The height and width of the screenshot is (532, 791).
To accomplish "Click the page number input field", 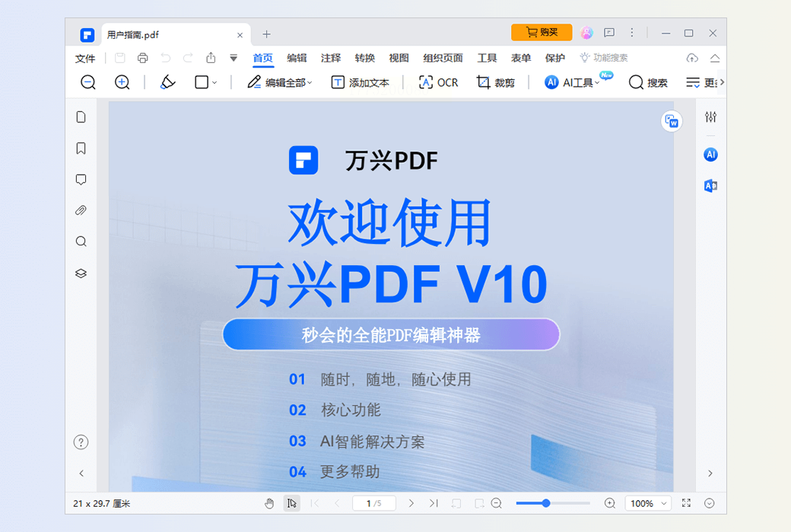I will click(x=373, y=503).
